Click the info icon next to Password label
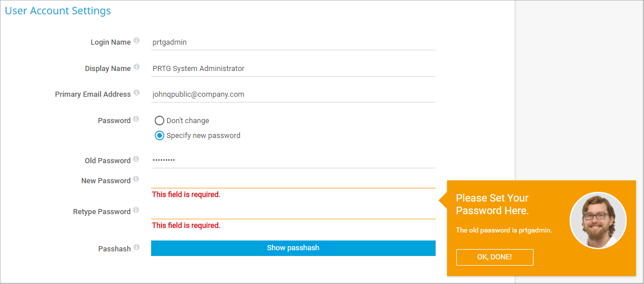Image resolution: width=644 pixels, height=284 pixels. [x=136, y=120]
